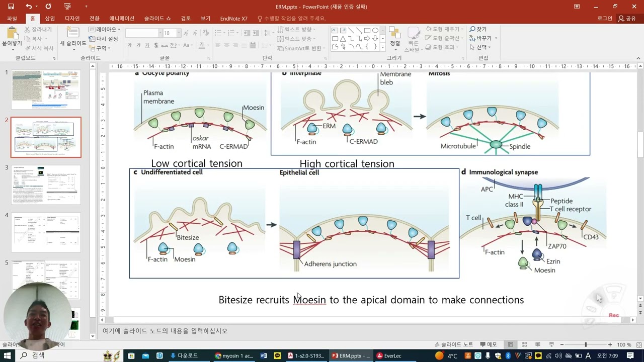
Task: Open the EndNote X7 ribbon tab
Action: 233,19
